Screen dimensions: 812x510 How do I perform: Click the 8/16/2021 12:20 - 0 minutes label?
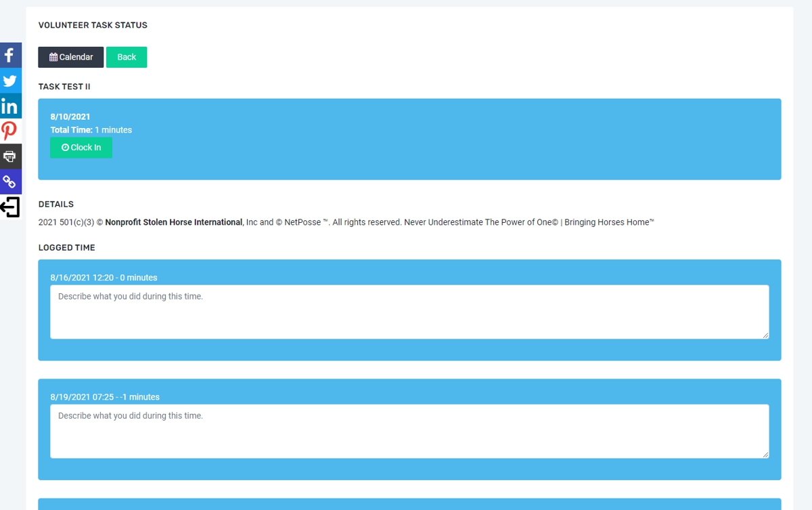point(104,278)
